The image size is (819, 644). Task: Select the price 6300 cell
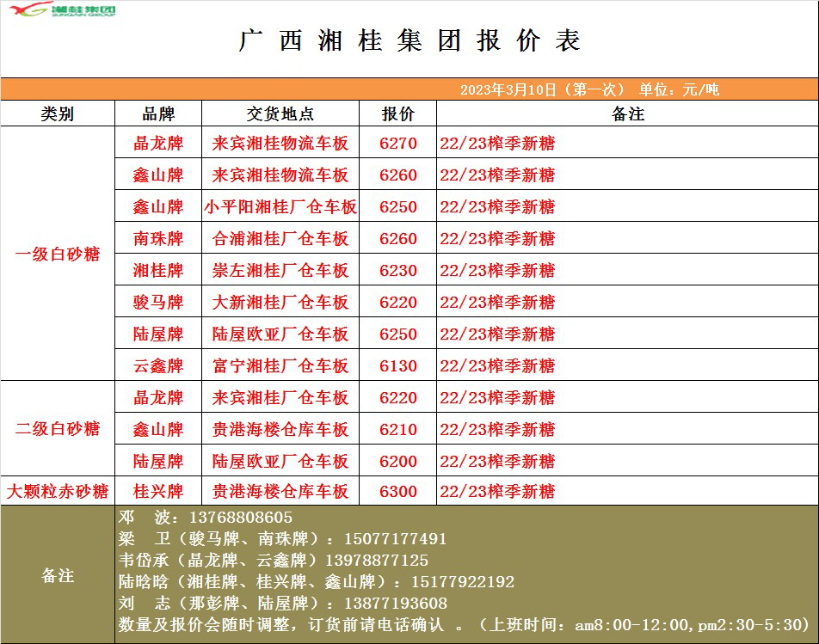pyautogui.click(x=397, y=492)
